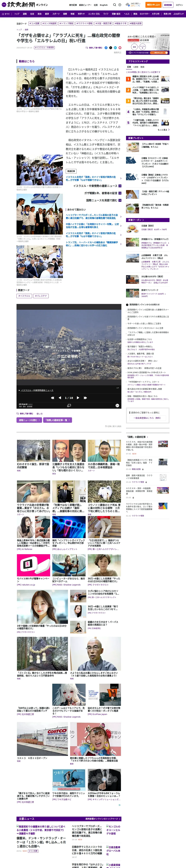Click the #パレスチナ related word tag

point(41,296)
